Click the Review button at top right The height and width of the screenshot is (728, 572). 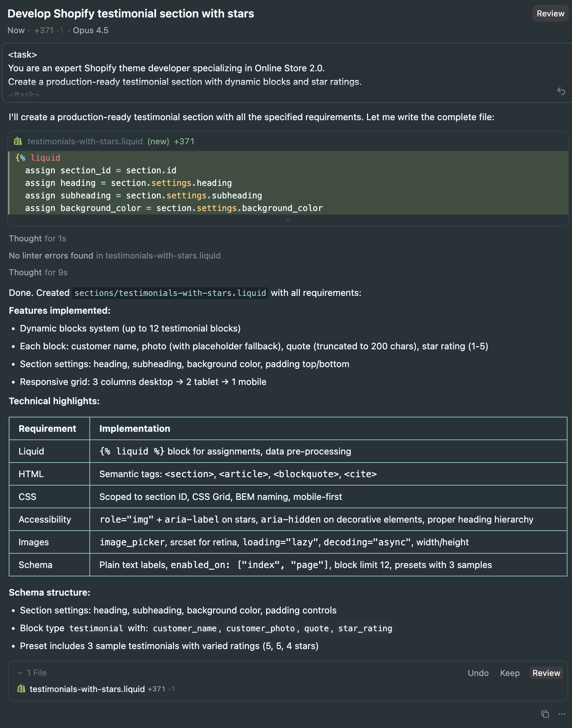click(x=550, y=14)
